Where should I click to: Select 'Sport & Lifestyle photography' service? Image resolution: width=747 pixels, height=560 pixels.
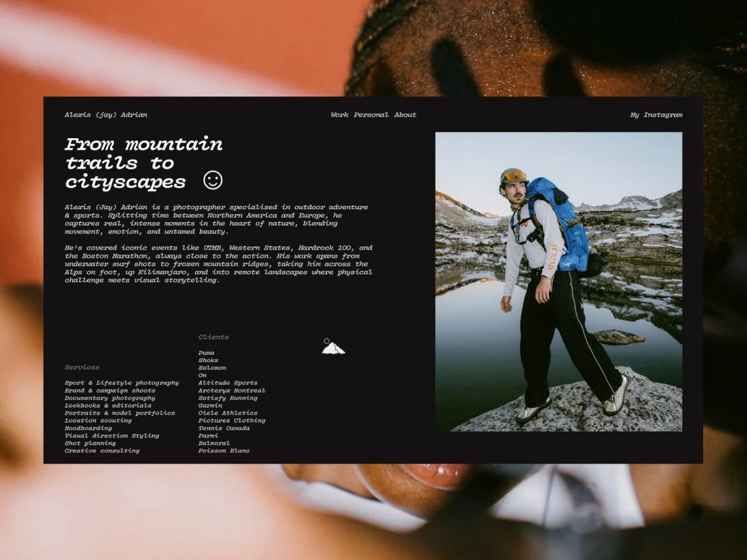(x=122, y=383)
